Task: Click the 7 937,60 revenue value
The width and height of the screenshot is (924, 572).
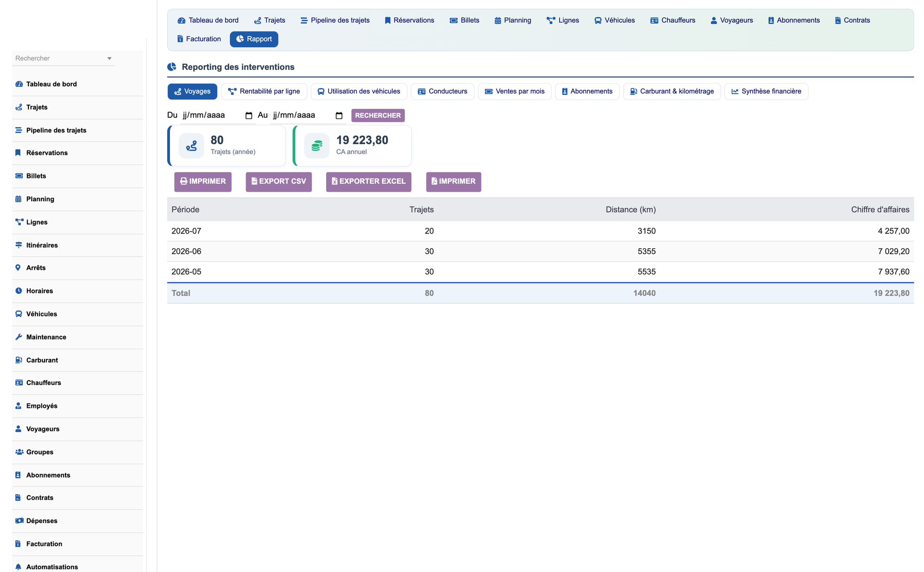Action: click(894, 272)
